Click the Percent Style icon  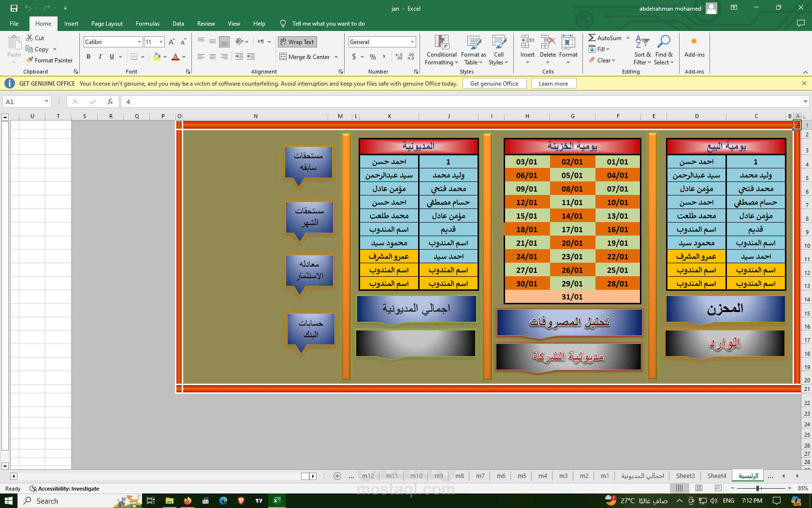[x=373, y=57]
